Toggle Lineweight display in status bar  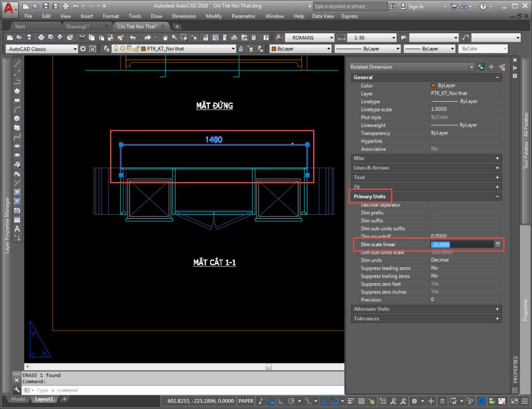pos(351,401)
